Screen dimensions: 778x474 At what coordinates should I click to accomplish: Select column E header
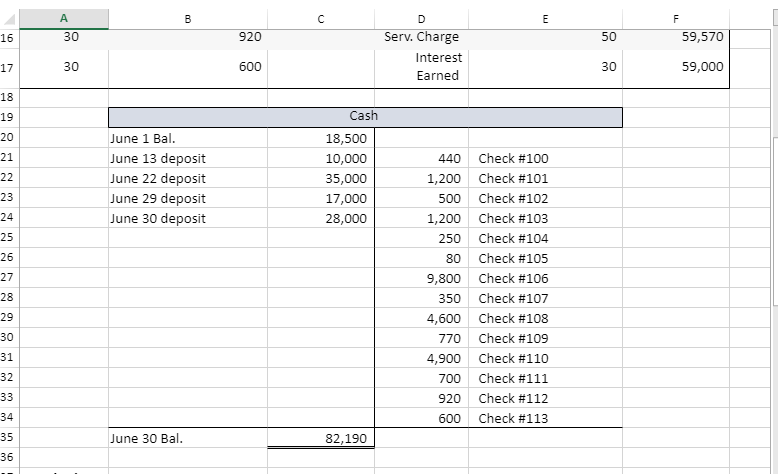pos(545,19)
